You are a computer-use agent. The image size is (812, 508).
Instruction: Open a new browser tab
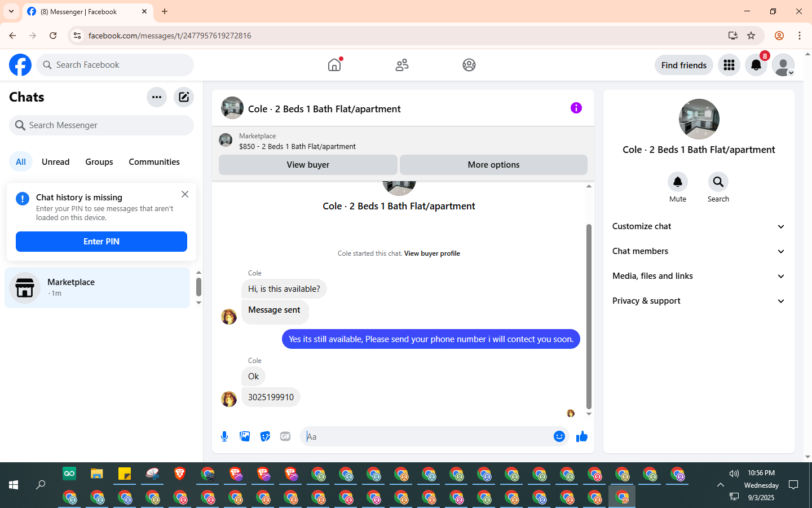pyautogui.click(x=165, y=11)
